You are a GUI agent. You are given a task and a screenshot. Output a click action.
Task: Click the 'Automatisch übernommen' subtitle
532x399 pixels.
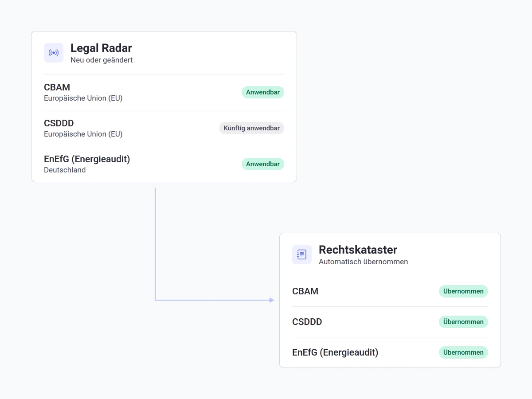point(363,262)
